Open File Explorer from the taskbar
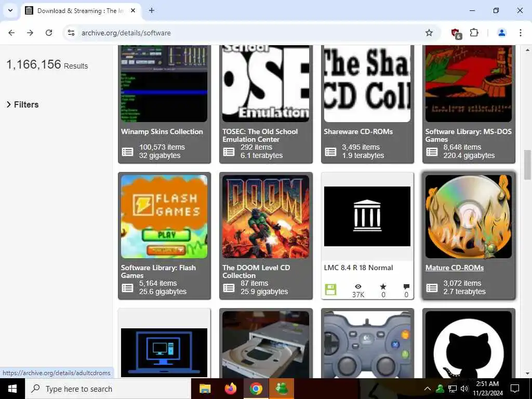 205,389
